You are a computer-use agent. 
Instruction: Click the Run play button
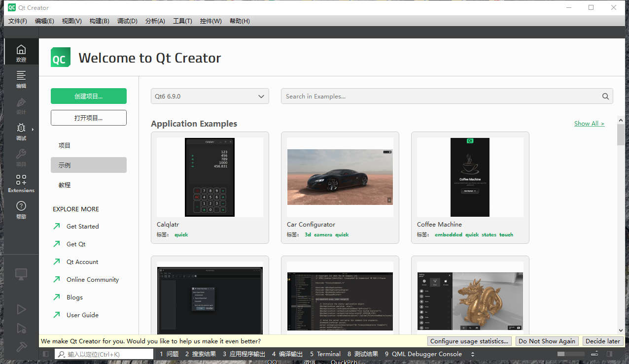pyautogui.click(x=21, y=309)
